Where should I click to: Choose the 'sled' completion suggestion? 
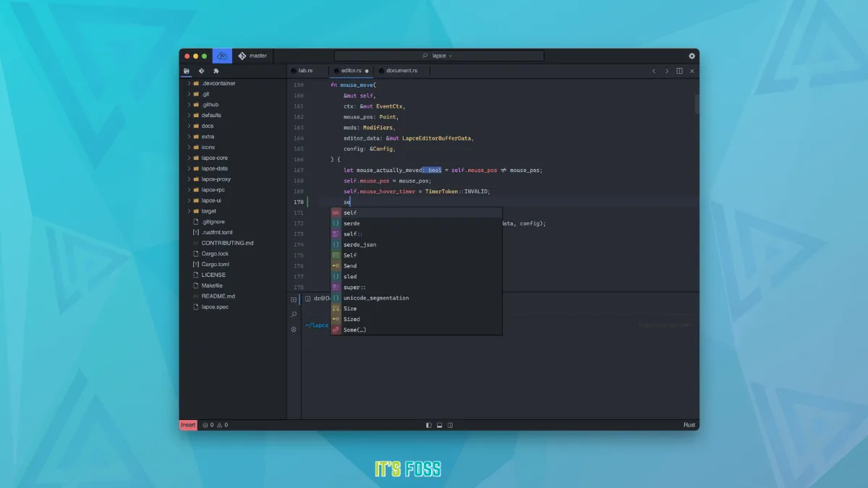coord(416,276)
